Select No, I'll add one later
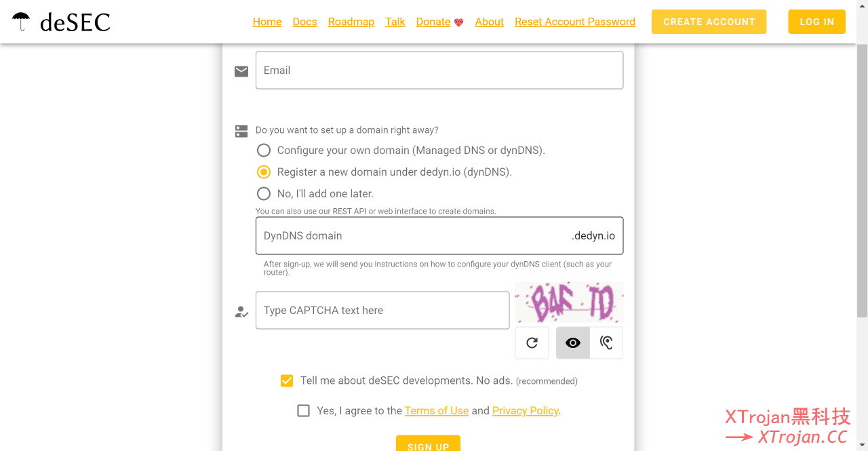 pos(264,194)
